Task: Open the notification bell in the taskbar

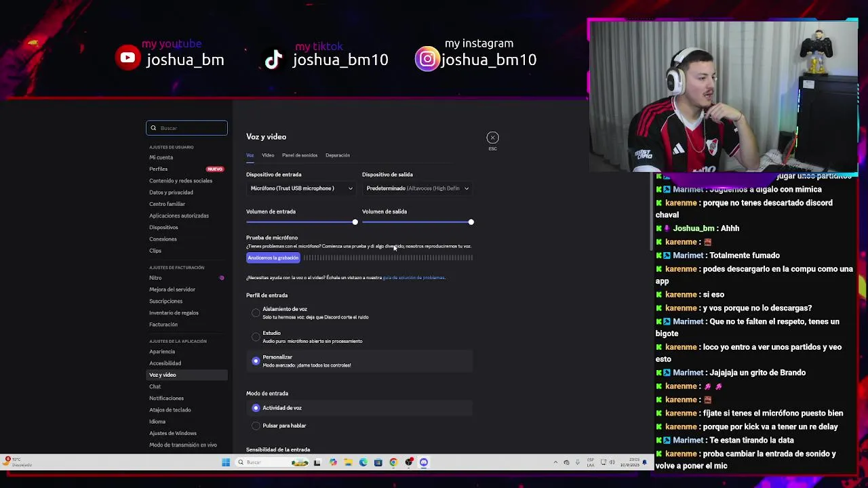Action: click(645, 462)
